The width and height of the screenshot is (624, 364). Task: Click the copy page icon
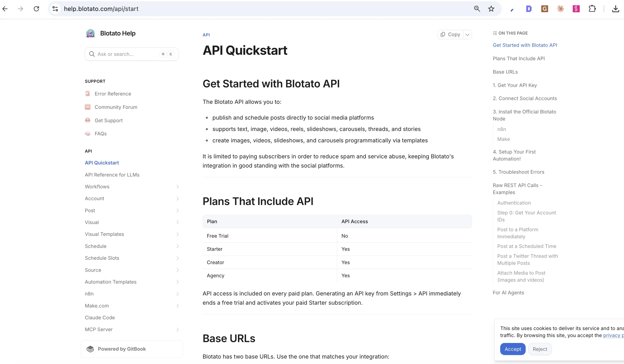pyautogui.click(x=443, y=34)
